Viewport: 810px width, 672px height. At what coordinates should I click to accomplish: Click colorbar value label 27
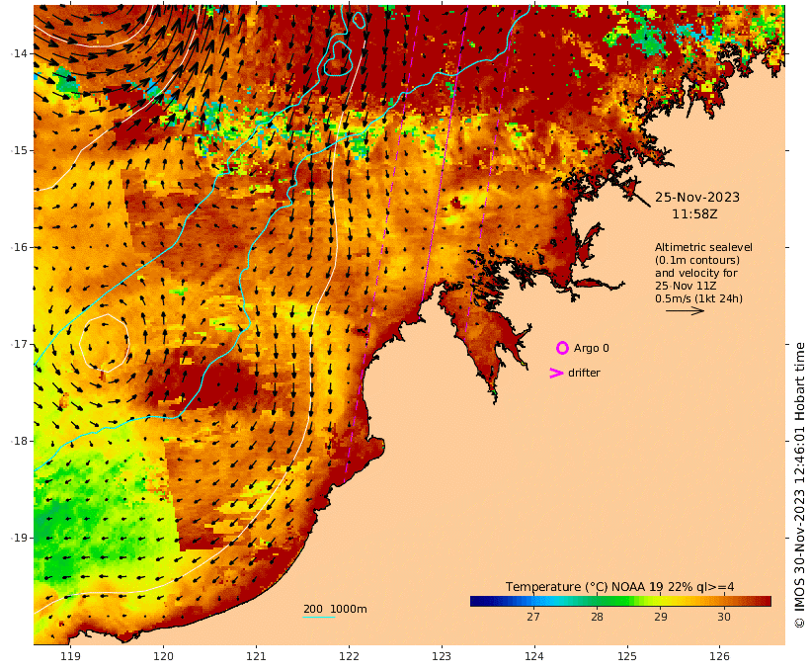[x=533, y=617]
